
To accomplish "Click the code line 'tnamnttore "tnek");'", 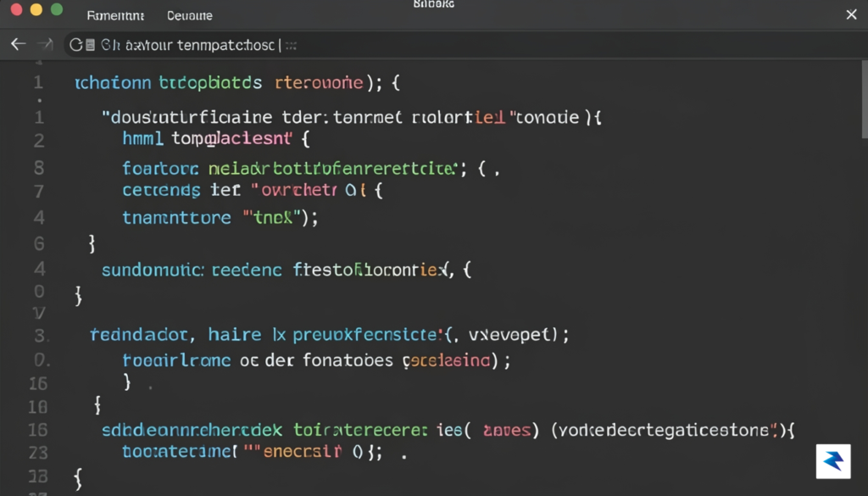I will (220, 218).
